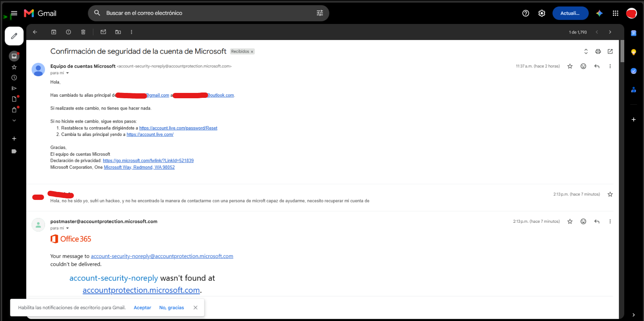Open the Drafts folder in sidebar
The image size is (644, 321).
[x=14, y=99]
